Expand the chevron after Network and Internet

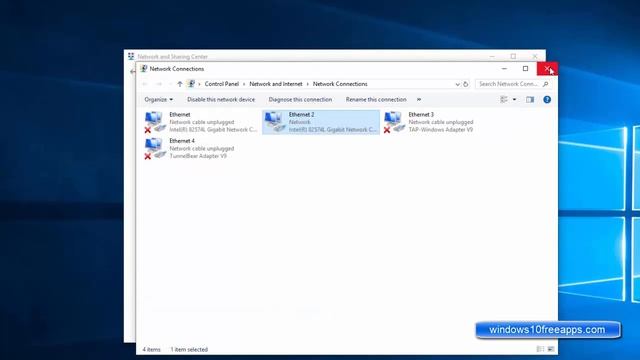click(x=308, y=84)
